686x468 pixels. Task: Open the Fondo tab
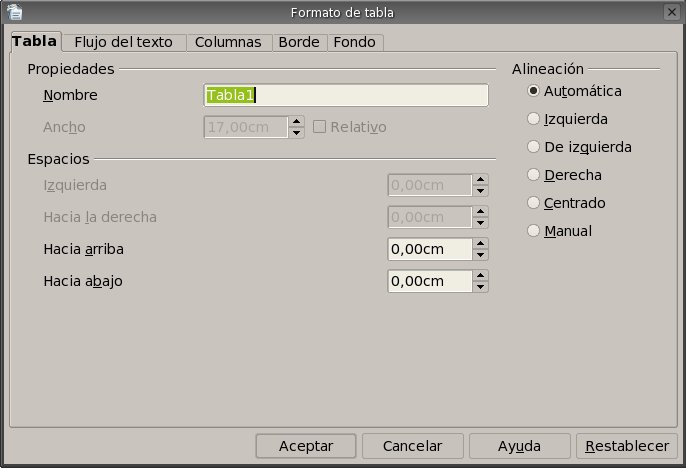point(354,42)
